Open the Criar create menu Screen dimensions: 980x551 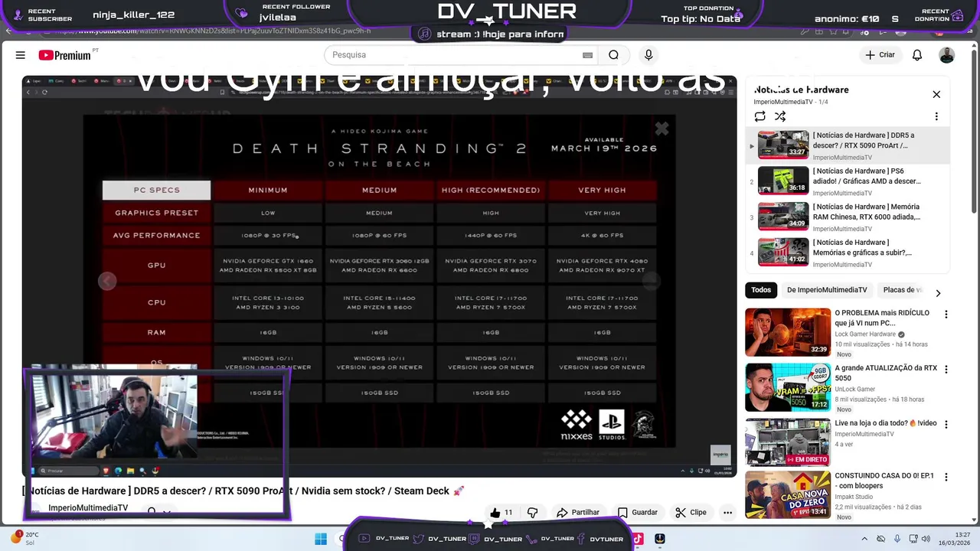pyautogui.click(x=880, y=55)
